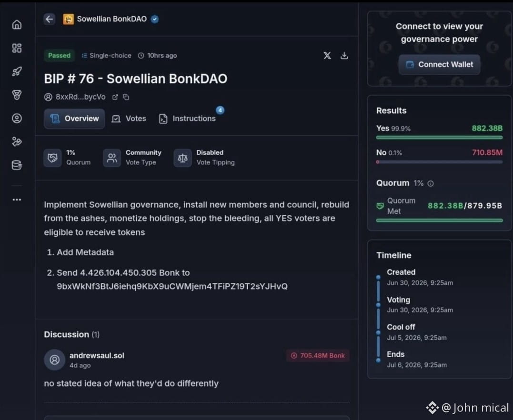Open Sowellian BonkDAO header link

click(112, 19)
